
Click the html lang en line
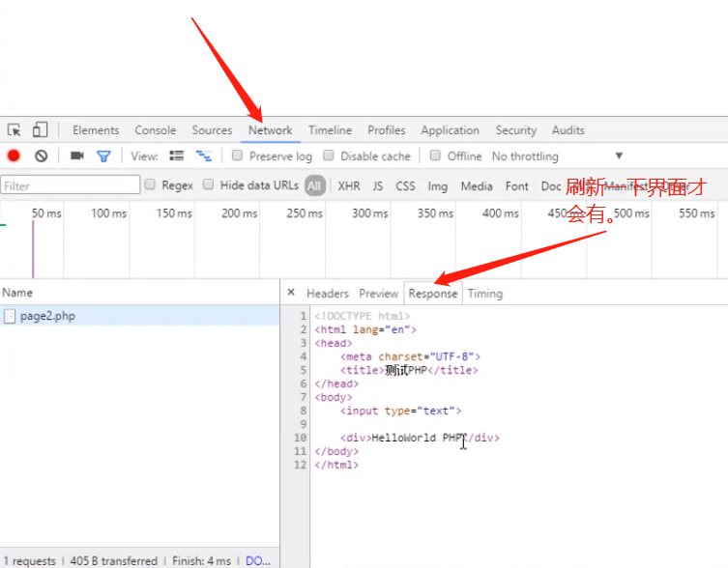click(x=365, y=329)
